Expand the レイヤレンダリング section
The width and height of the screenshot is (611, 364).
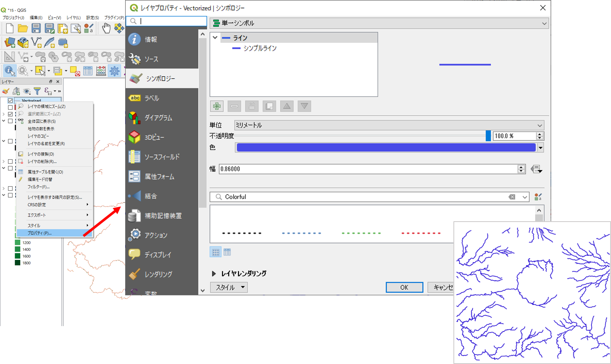coord(214,274)
